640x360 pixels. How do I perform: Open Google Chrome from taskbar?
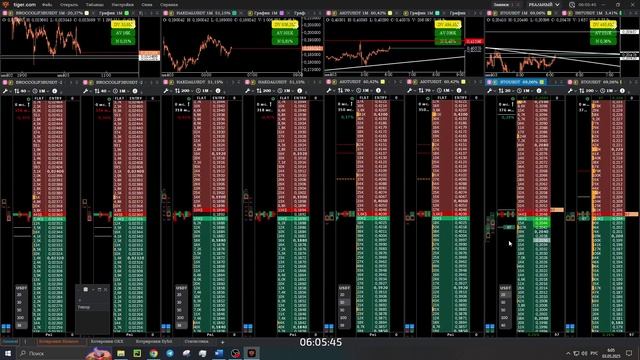[x=153, y=353]
